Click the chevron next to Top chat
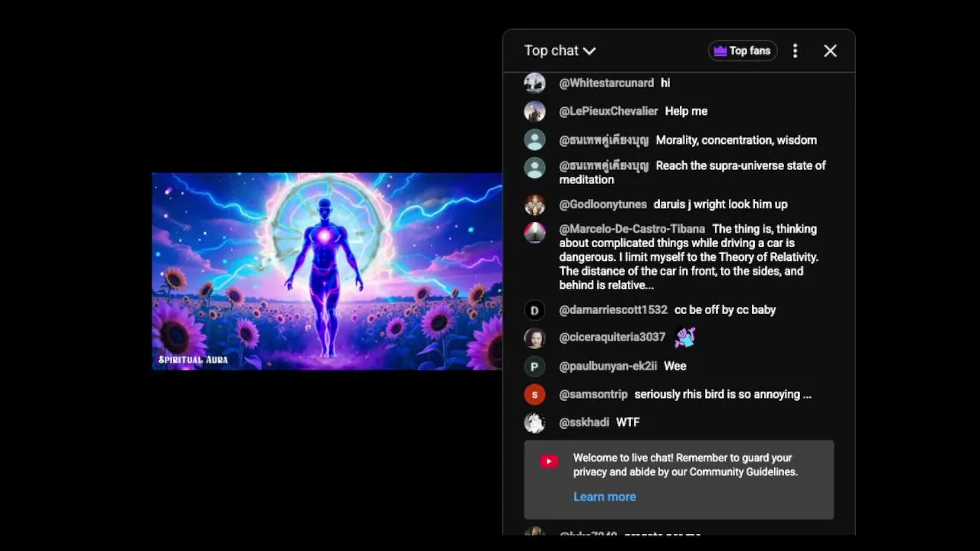Screen dimensions: 980x551 point(590,51)
